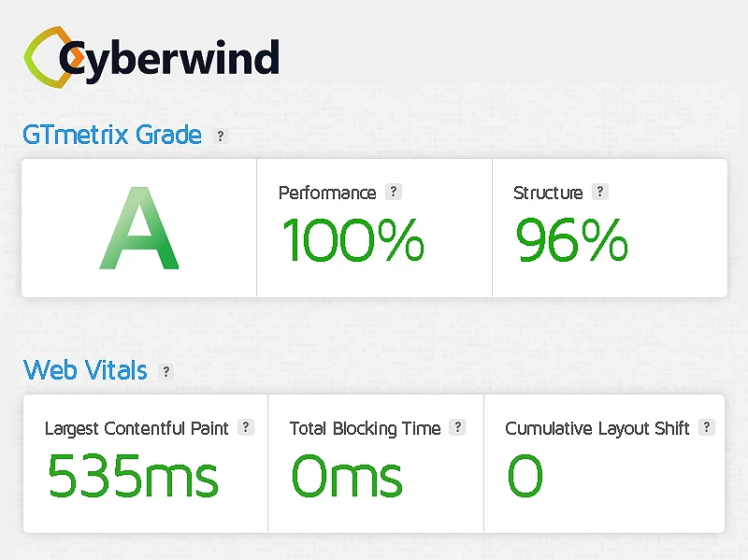The height and width of the screenshot is (560, 748).
Task: Open help icon beside GTmetrix Grade heading
Action: (221, 136)
